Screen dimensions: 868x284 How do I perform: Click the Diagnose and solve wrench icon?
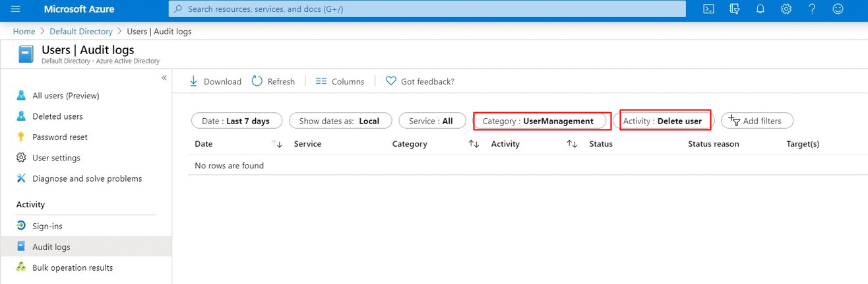[x=21, y=178]
